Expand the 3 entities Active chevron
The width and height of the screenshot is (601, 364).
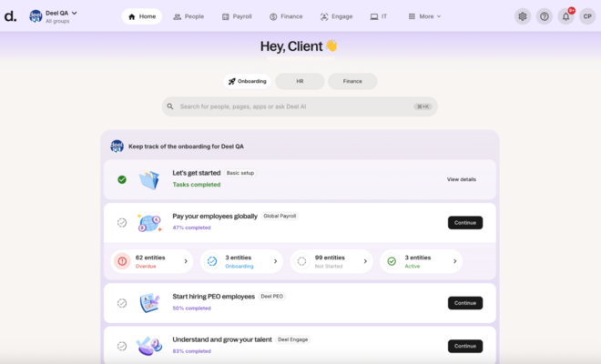455,261
